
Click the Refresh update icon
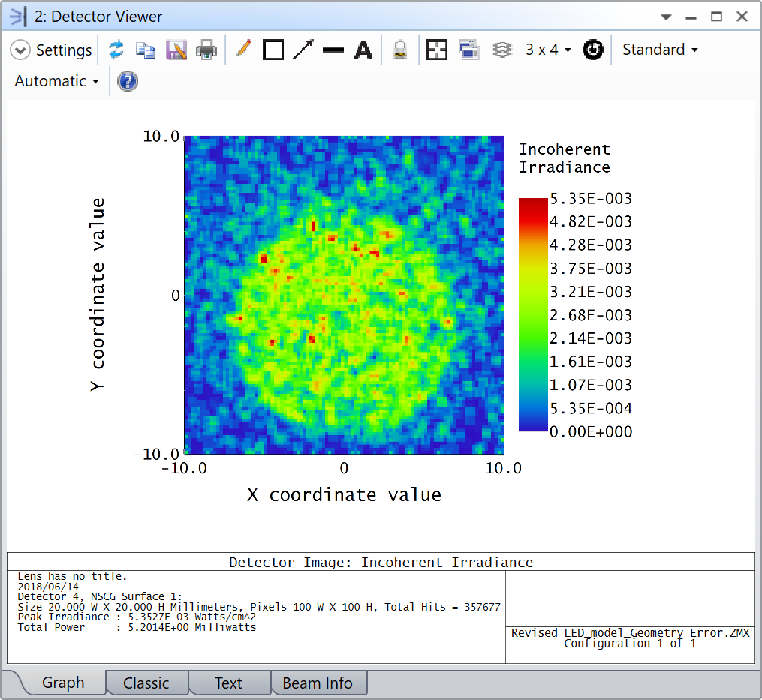point(116,50)
